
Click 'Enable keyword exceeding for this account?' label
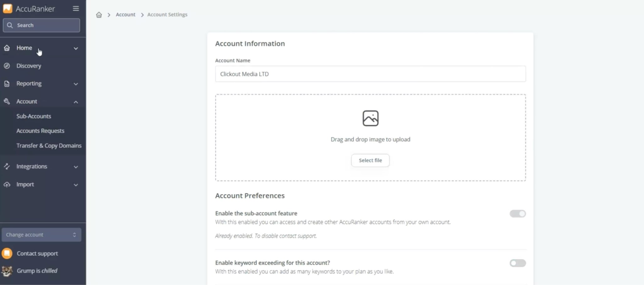tap(272, 263)
